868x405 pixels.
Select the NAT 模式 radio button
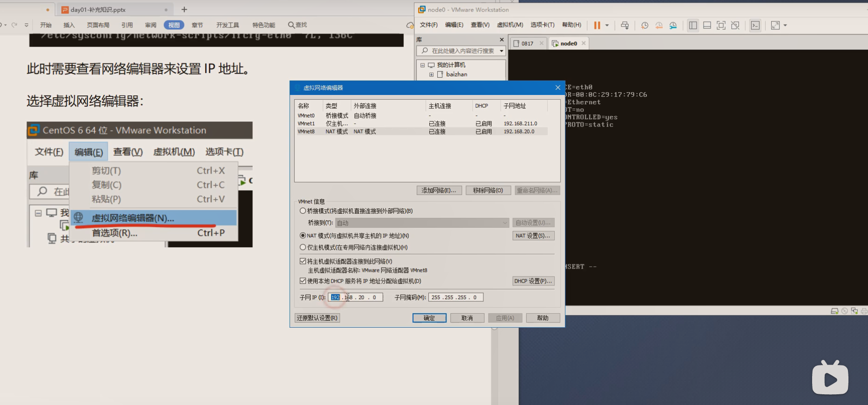coord(303,236)
